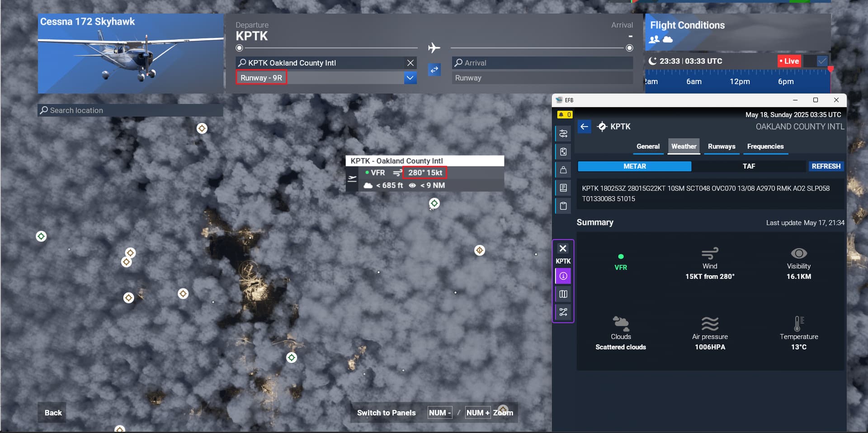The image size is (868, 433).
Task: Click the 280° 15kt wind value in tooltip
Action: (425, 173)
